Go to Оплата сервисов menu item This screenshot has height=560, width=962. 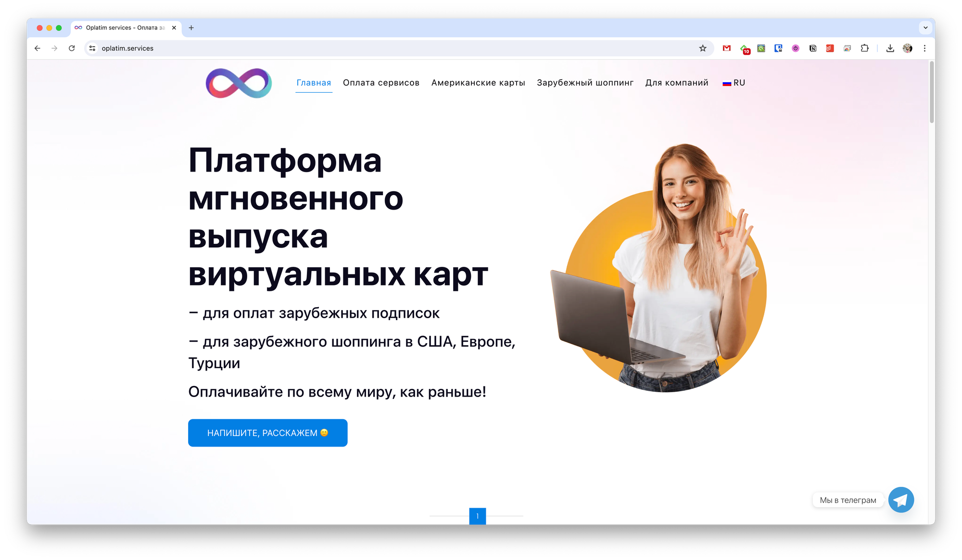[381, 83]
